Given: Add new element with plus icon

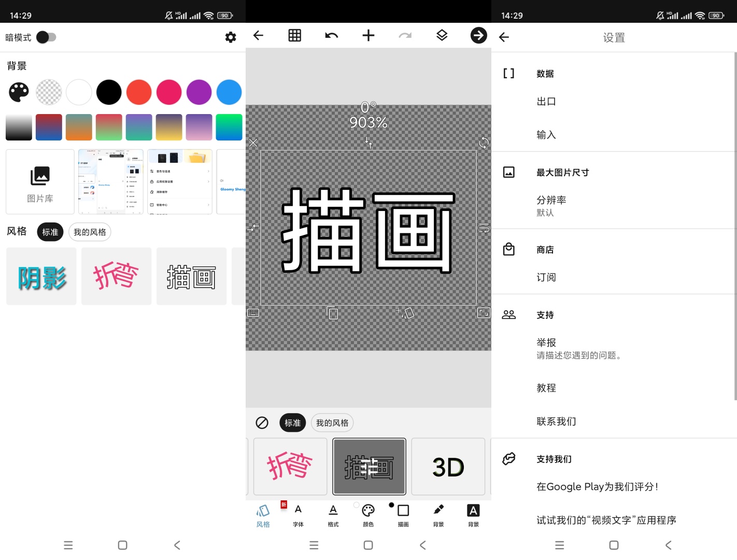Looking at the screenshot, I should point(368,35).
